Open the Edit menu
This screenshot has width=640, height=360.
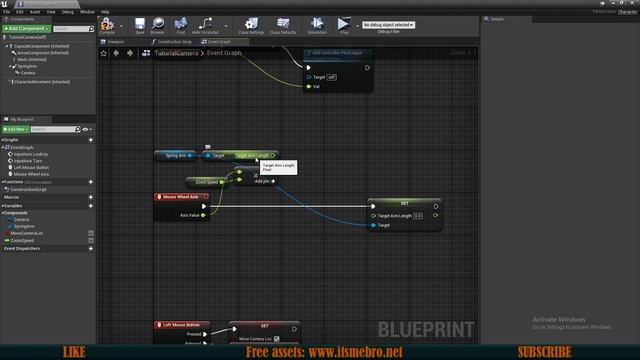click(x=20, y=12)
